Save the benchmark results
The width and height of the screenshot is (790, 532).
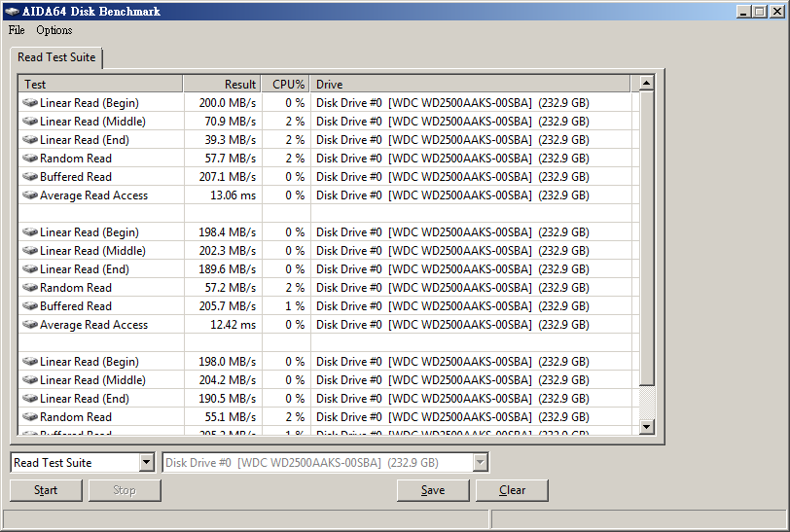(x=433, y=490)
